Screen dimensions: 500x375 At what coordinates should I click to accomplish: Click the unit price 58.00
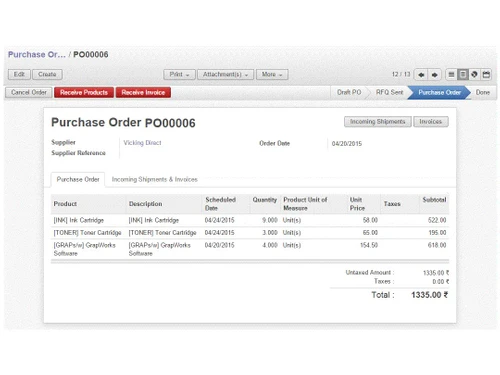[370, 220]
